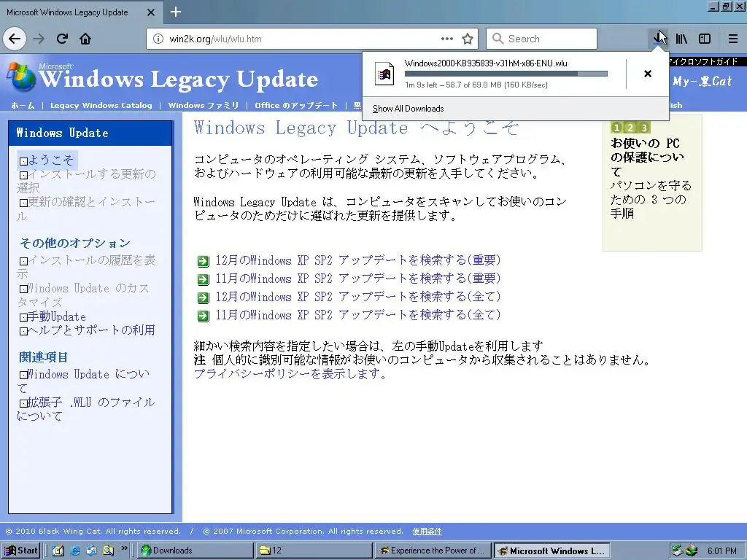Screen dimensions: 747x560
Task: Open プライバシーポリシーを表示します link
Action: [290, 374]
